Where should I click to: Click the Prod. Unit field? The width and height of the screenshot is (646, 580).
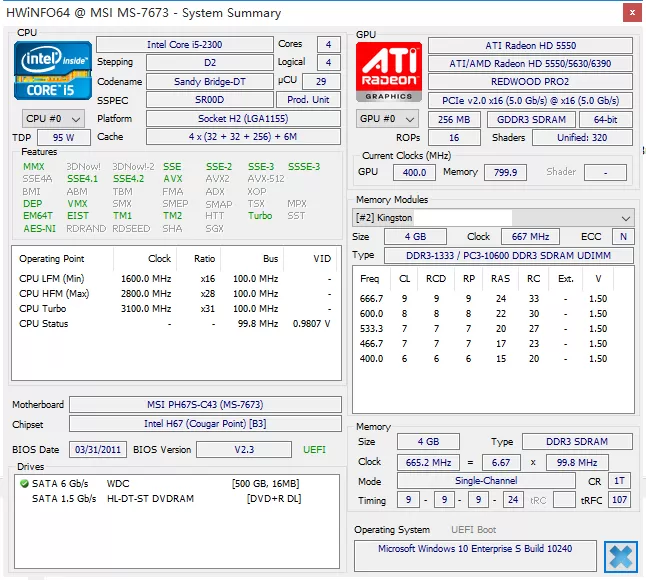pos(308,99)
